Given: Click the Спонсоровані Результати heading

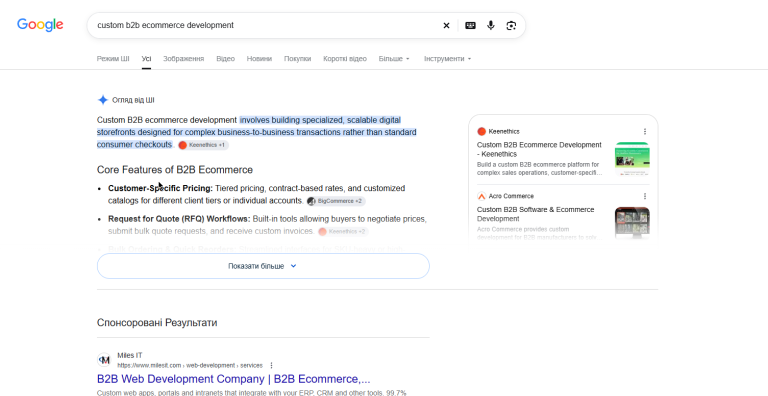Looking at the screenshot, I should 157,322.
